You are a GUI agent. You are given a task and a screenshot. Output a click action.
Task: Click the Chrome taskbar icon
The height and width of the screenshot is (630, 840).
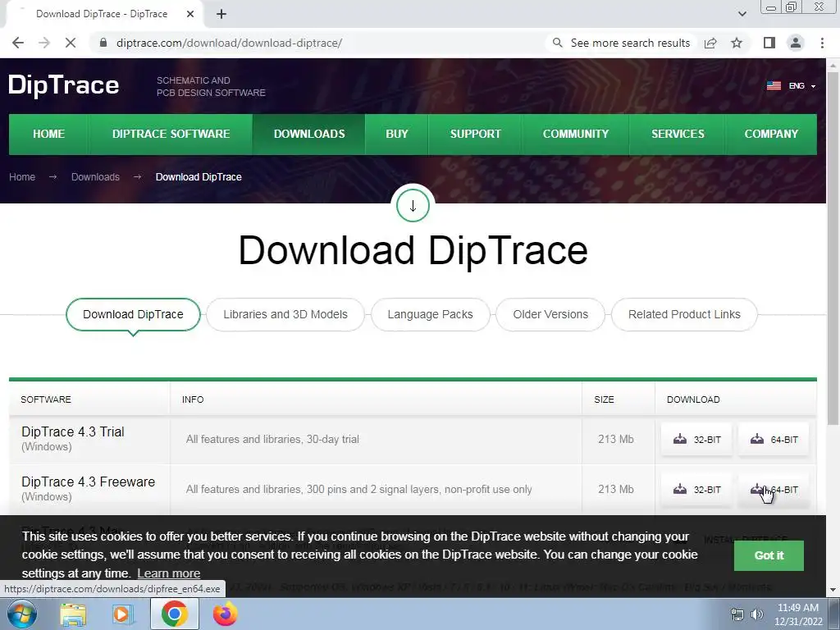174,614
